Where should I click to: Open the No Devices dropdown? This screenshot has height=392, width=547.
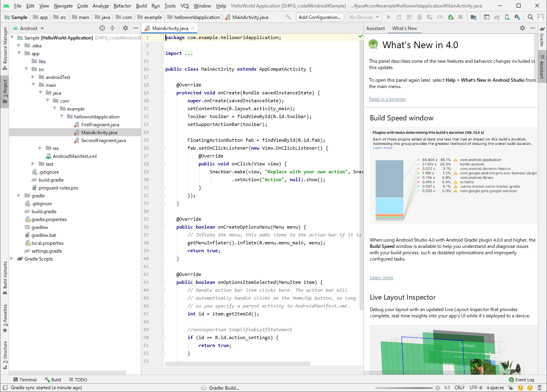pos(364,17)
